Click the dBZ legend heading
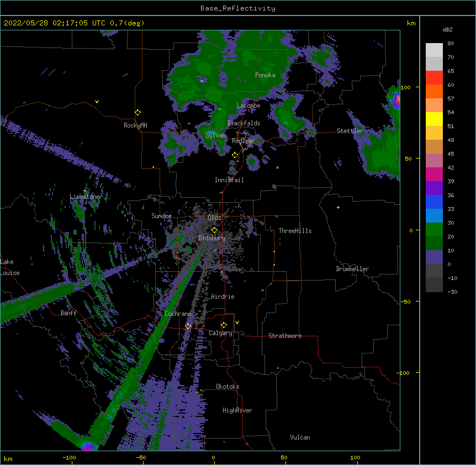The width and height of the screenshot is (476, 465). (447, 29)
